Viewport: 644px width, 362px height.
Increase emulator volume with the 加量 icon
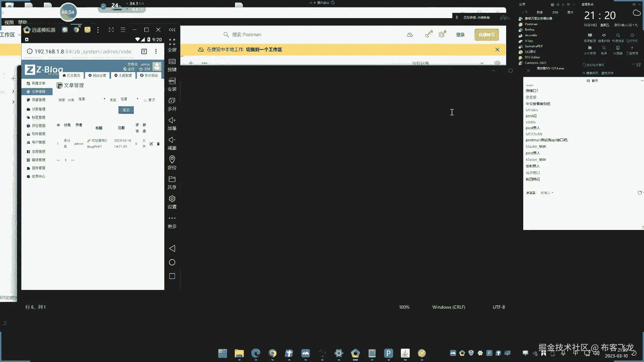click(x=172, y=120)
